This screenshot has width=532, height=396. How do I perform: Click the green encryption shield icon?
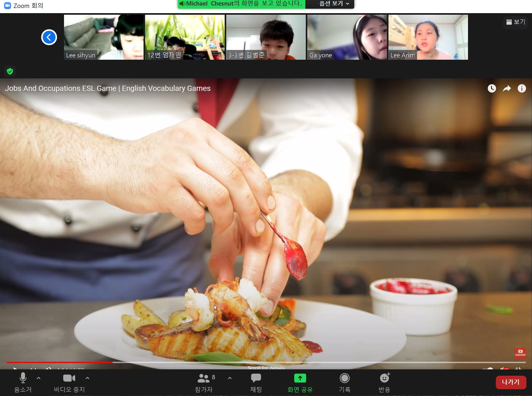[x=10, y=71]
